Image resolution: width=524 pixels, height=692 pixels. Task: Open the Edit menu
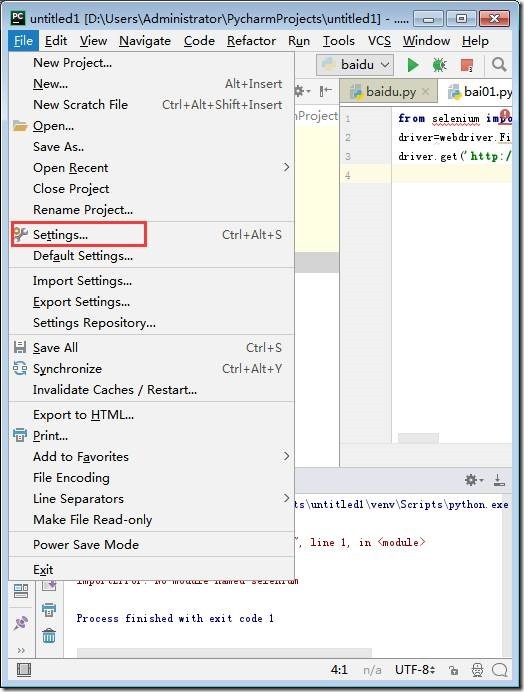[56, 41]
